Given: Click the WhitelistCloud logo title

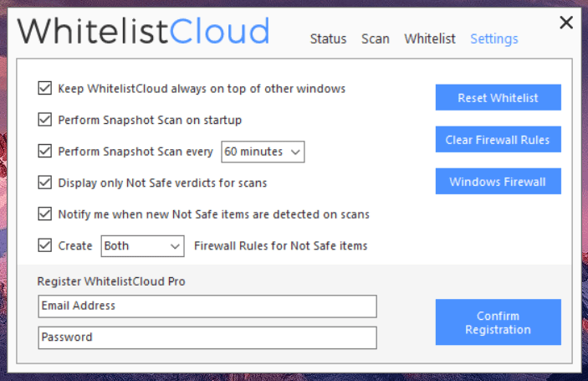Looking at the screenshot, I should tap(144, 31).
